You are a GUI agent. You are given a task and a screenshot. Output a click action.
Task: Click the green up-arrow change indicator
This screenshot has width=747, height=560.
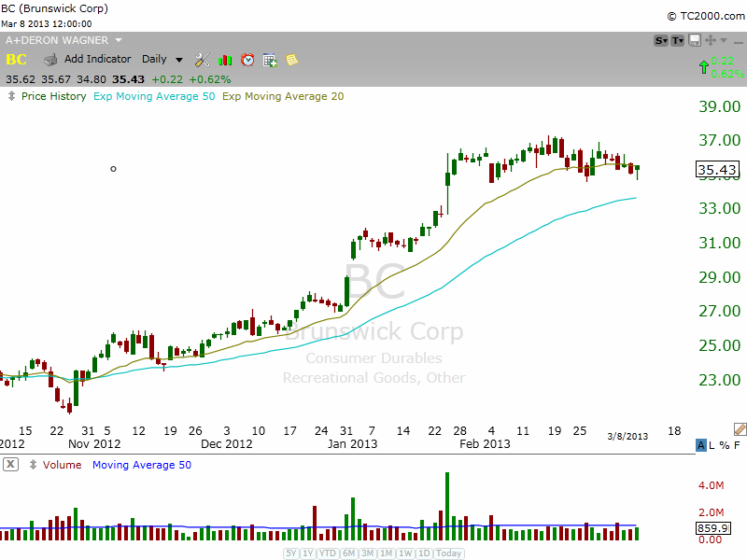(x=704, y=67)
